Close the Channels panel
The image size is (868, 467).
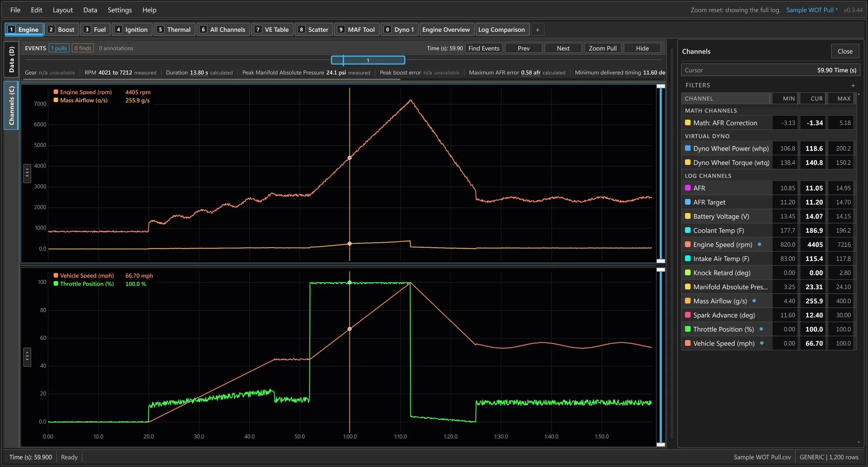click(845, 51)
